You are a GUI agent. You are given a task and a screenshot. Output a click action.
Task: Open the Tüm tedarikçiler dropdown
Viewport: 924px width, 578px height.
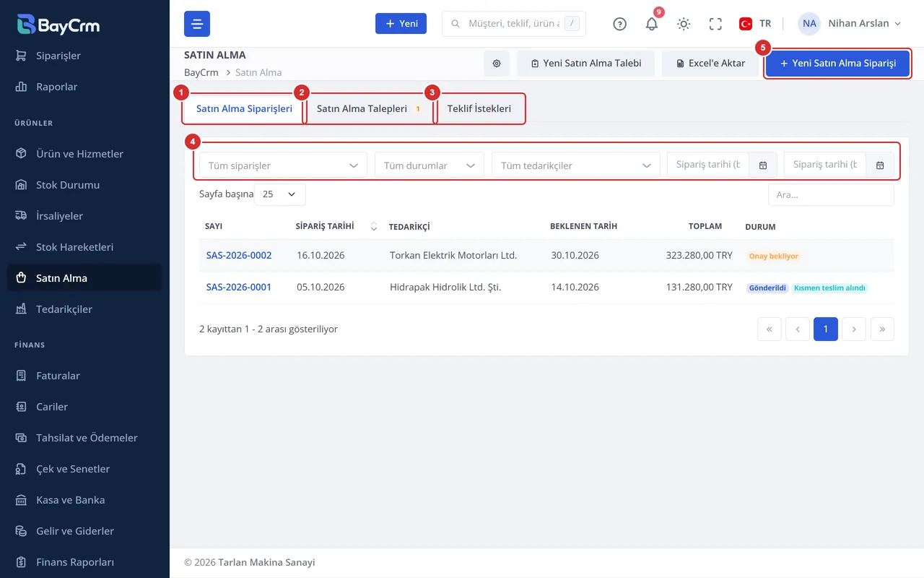[576, 165]
